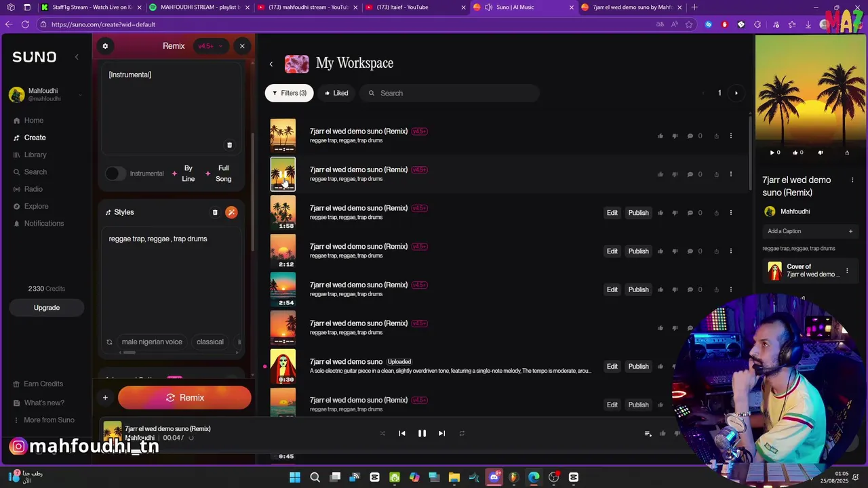Image resolution: width=868 pixels, height=488 pixels.
Task: Edit the uploaded '7jarr el wed demo suno'
Action: (x=612, y=367)
